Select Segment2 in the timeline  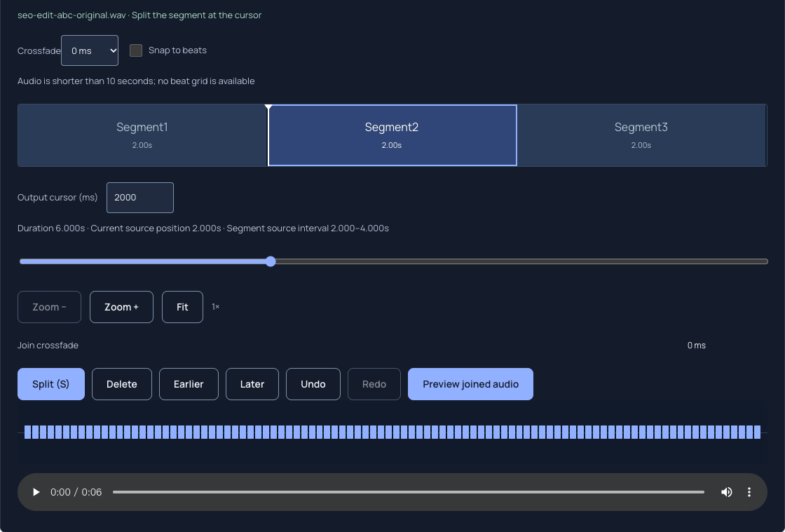pos(392,135)
